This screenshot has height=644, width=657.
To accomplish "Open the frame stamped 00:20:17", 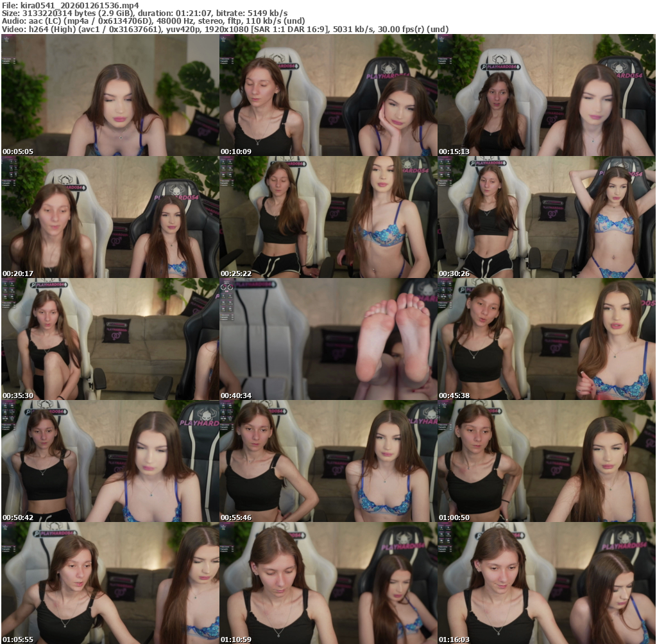I will click(110, 217).
